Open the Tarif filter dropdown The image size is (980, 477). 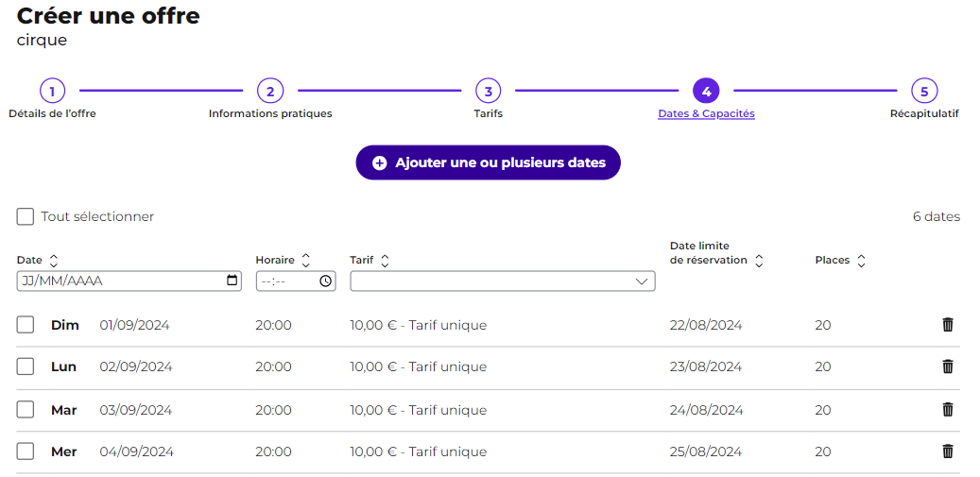(x=503, y=281)
